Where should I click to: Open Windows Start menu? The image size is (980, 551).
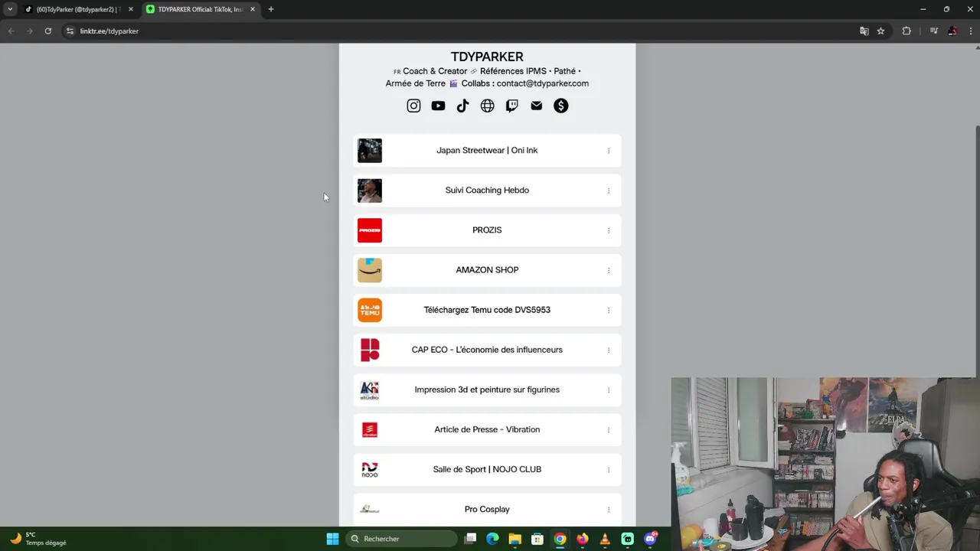332,539
